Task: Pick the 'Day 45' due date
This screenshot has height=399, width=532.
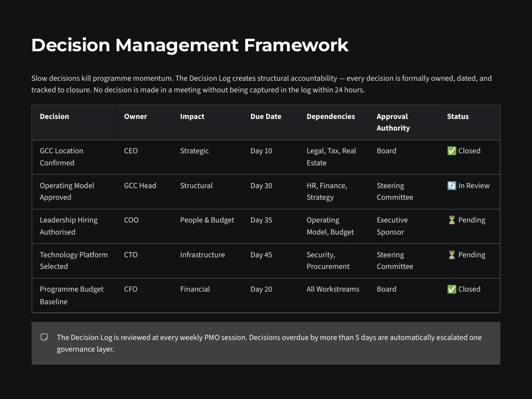Action: point(261,255)
